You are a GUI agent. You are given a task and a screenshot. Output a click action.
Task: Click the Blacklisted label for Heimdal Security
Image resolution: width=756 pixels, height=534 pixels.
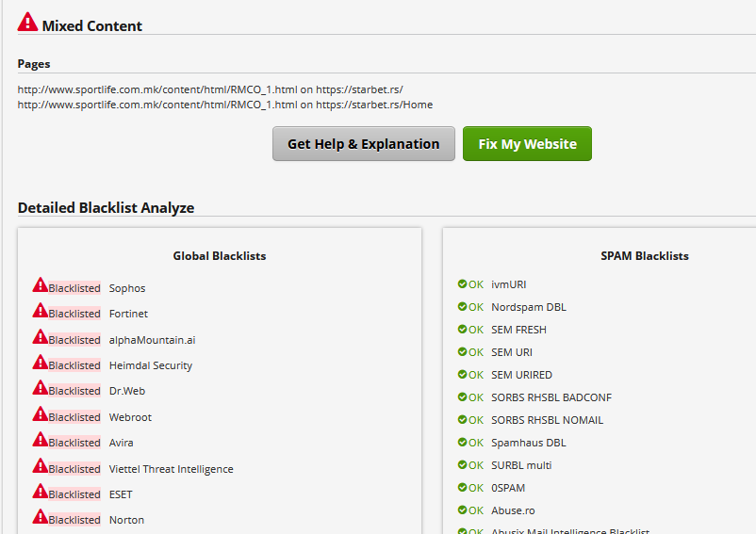point(74,365)
